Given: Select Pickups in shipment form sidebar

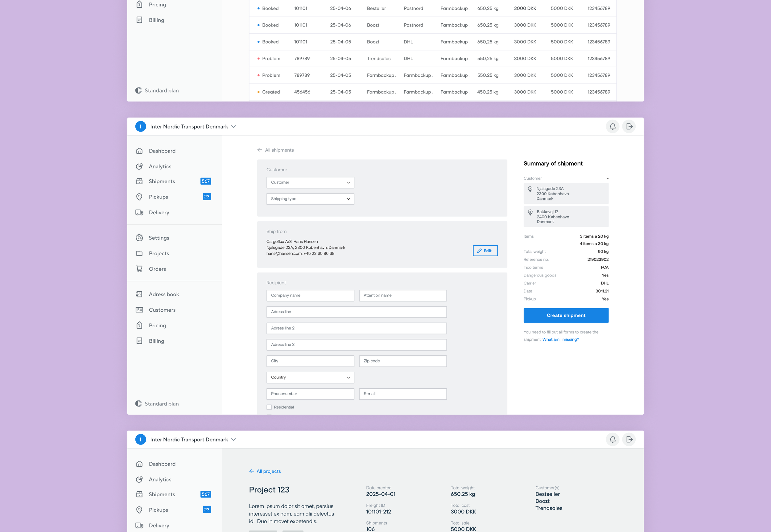Looking at the screenshot, I should coord(158,197).
